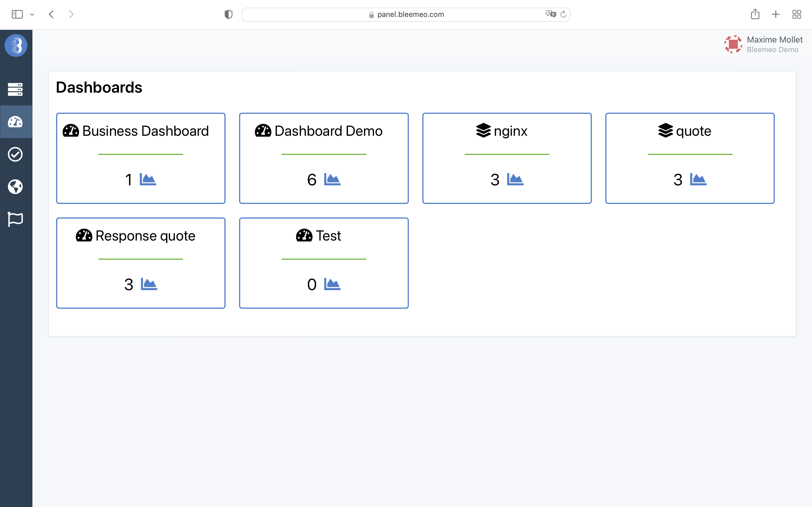Open the status checkmark sidebar icon
This screenshot has width=812, height=507.
click(16, 154)
